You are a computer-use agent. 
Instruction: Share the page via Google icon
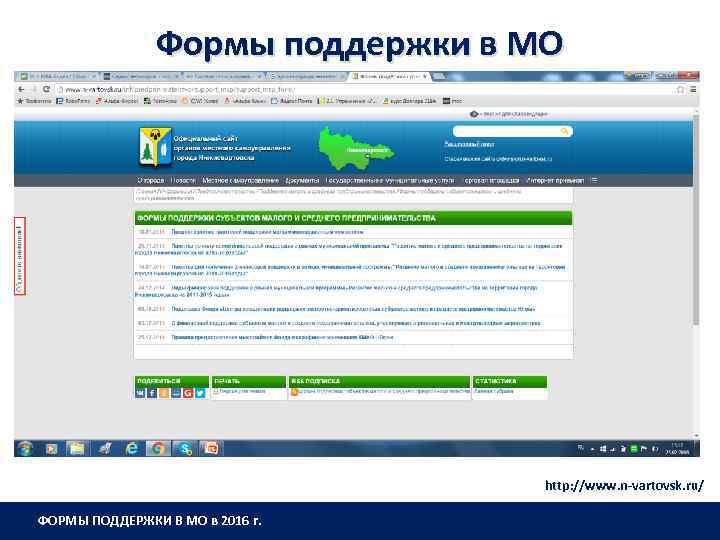click(x=188, y=393)
